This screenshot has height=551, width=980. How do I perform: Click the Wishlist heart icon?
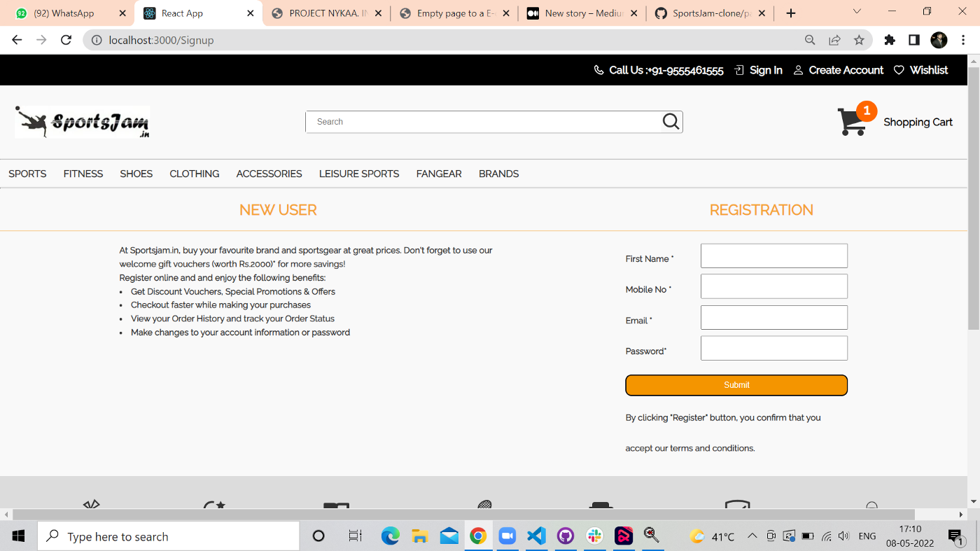(x=899, y=70)
